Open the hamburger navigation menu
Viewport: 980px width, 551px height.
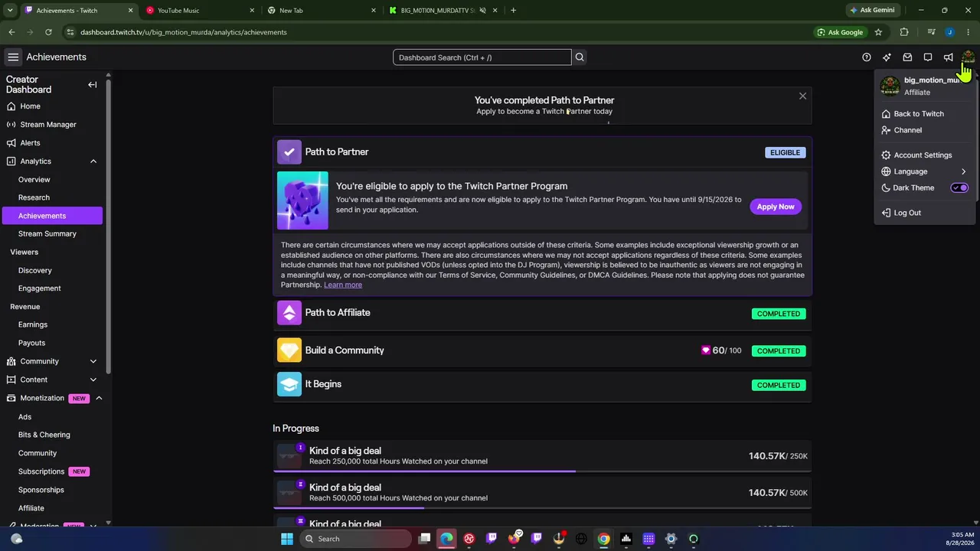pyautogui.click(x=13, y=57)
